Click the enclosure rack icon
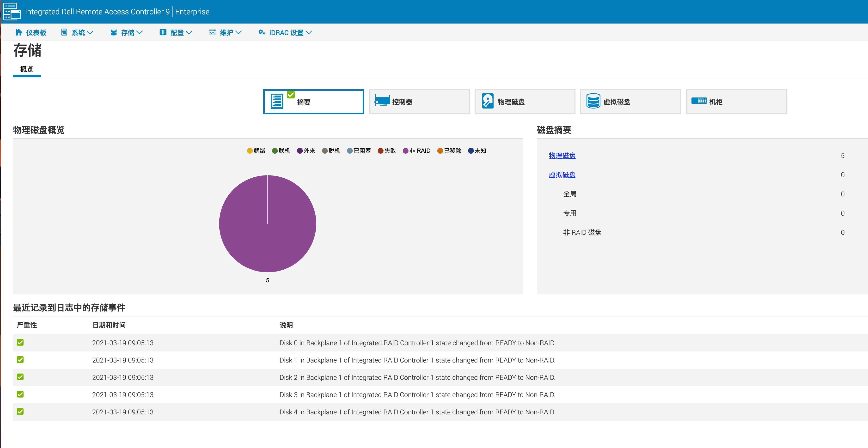 coord(699,101)
